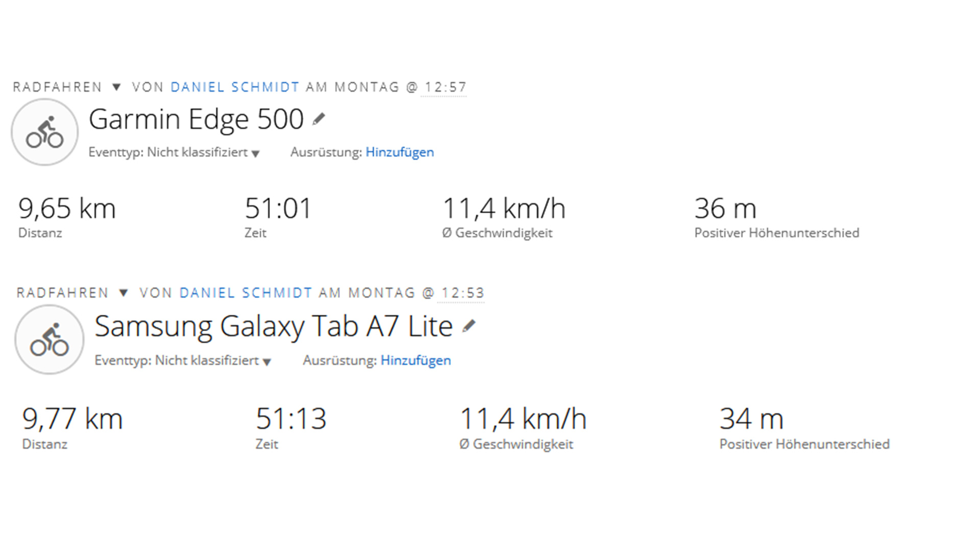Edit the Garmin Edge 500 title pencil
The height and width of the screenshot is (551, 980).
(319, 119)
